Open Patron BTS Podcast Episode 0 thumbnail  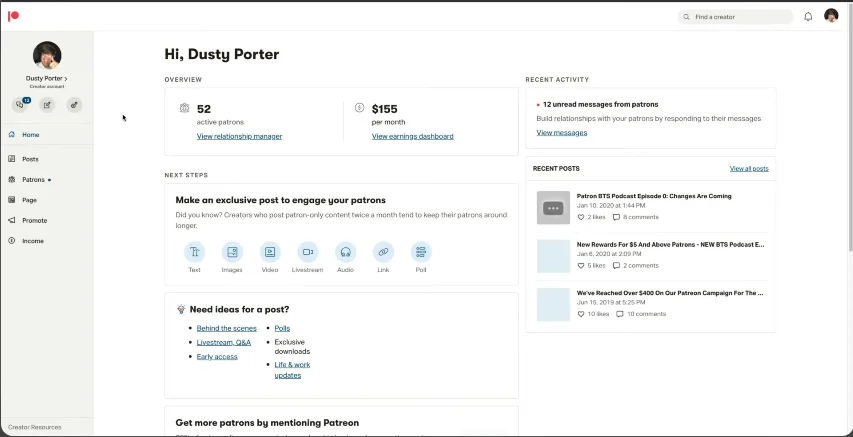point(553,207)
